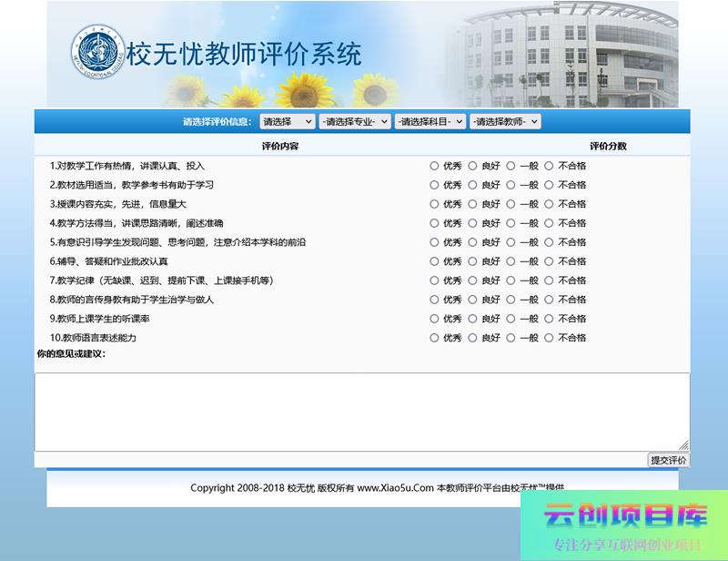Image resolution: width=728 pixels, height=561 pixels.
Task: Click the 校无忧教师评价系统 banner title
Action: click(x=243, y=54)
